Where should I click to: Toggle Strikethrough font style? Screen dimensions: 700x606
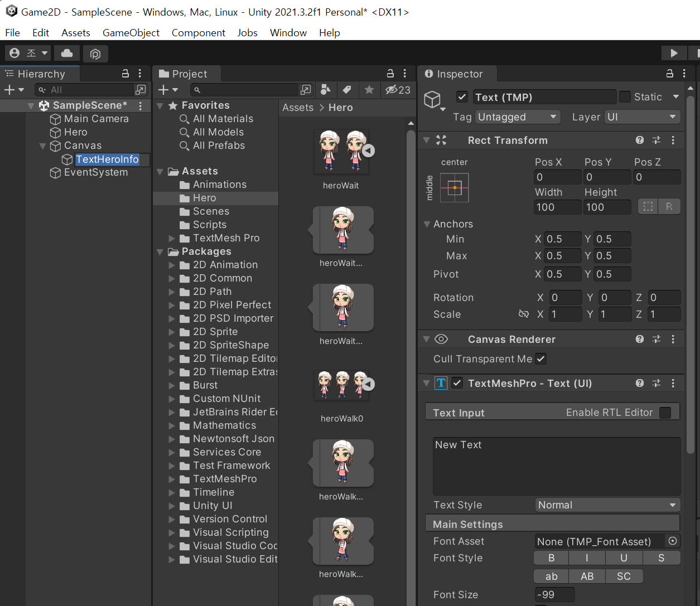click(x=662, y=558)
